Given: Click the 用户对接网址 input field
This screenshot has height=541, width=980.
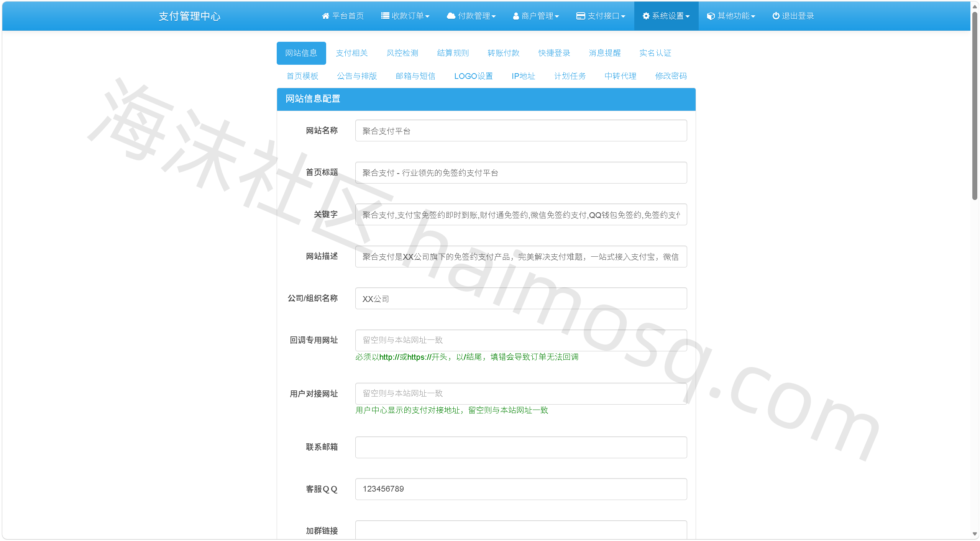Looking at the screenshot, I should (521, 393).
